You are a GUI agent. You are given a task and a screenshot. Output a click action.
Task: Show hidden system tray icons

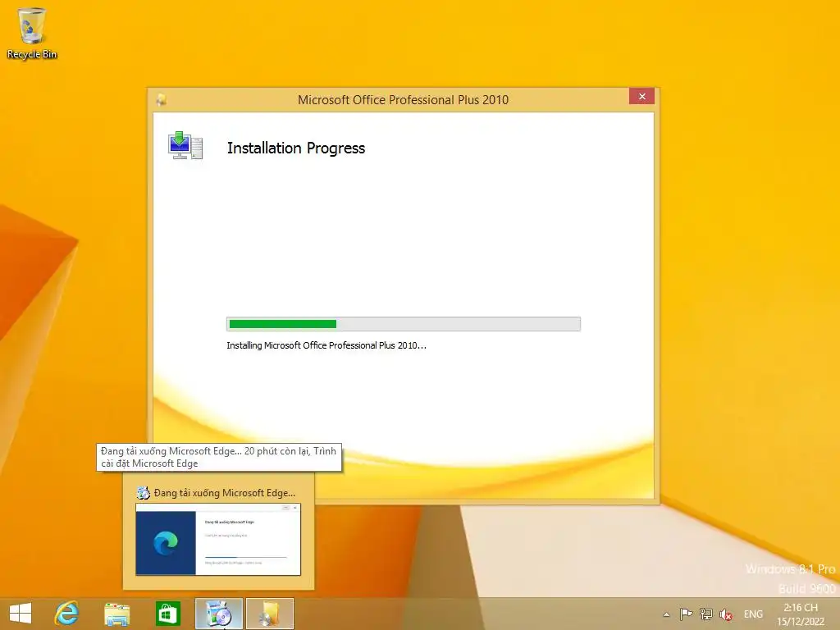click(666, 614)
